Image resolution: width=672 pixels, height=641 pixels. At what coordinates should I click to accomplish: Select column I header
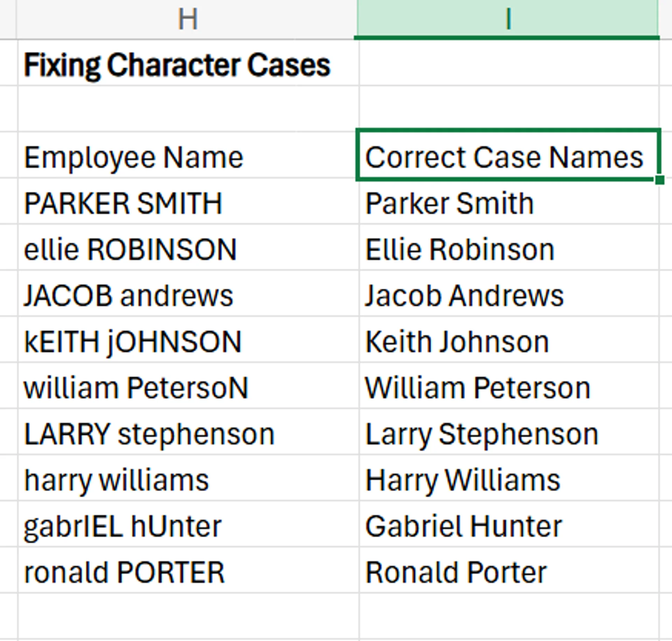click(507, 17)
